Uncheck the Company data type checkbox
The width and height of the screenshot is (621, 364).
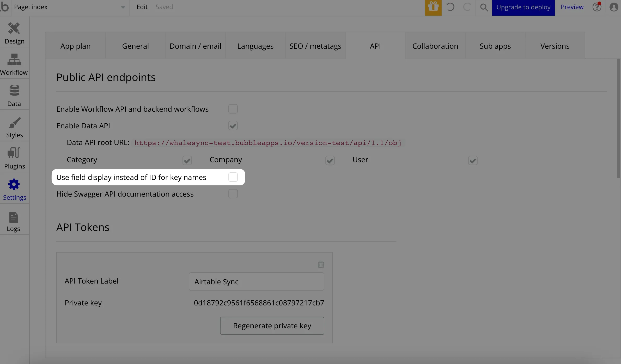[x=330, y=160]
